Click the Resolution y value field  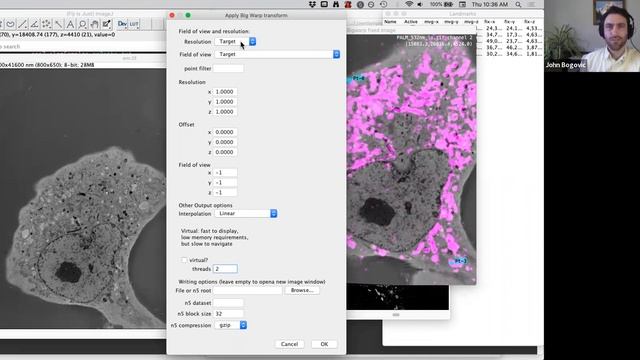coord(225,102)
